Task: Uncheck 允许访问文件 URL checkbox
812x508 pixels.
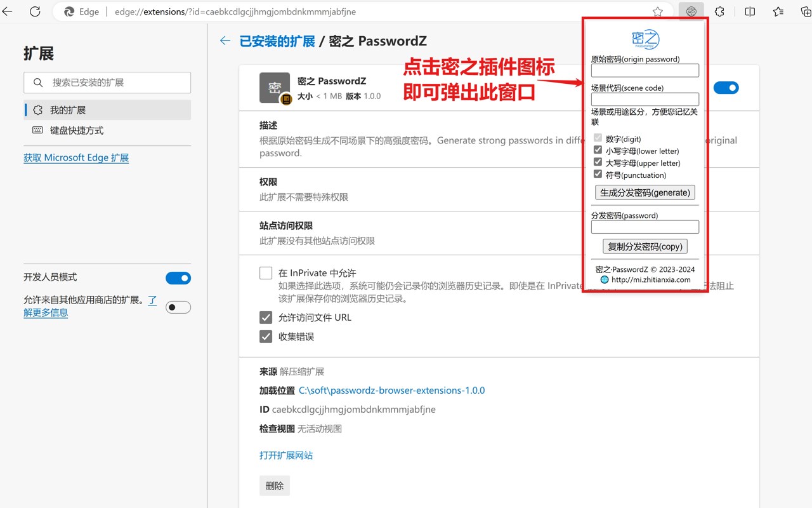Action: pos(266,317)
